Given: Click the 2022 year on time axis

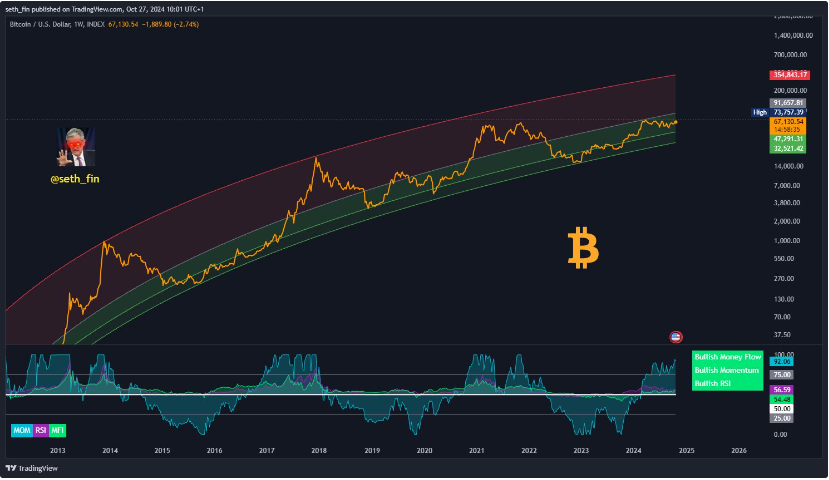Looking at the screenshot, I should 529,450.
